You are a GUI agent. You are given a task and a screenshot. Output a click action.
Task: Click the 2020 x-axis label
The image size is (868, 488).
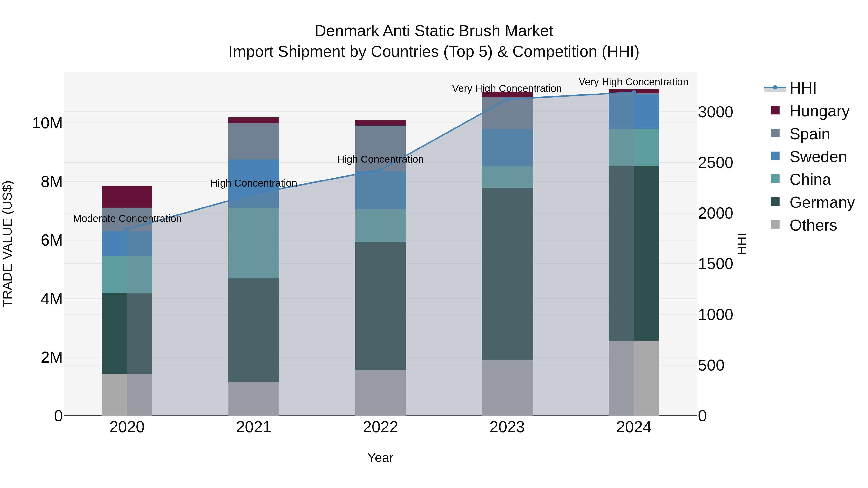[x=127, y=427]
